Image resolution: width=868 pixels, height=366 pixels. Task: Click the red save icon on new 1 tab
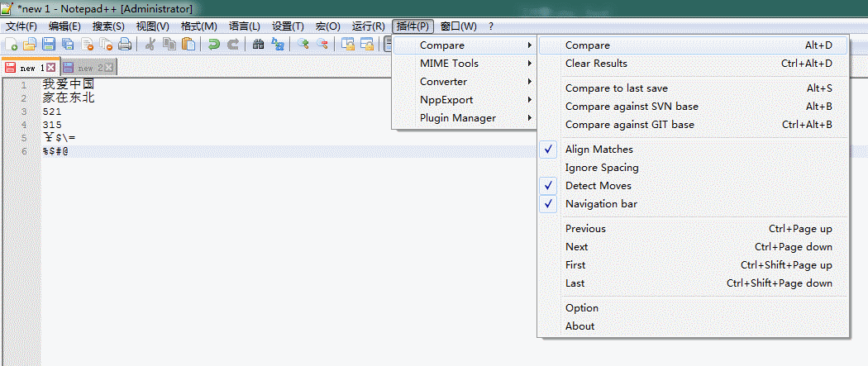[x=11, y=68]
